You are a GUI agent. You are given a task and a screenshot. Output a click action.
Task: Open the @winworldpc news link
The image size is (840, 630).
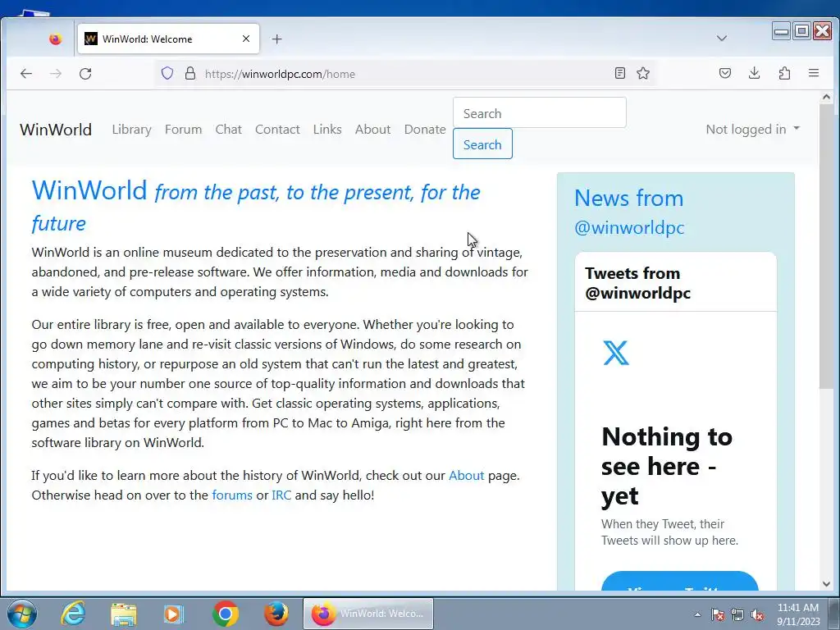[x=629, y=228]
